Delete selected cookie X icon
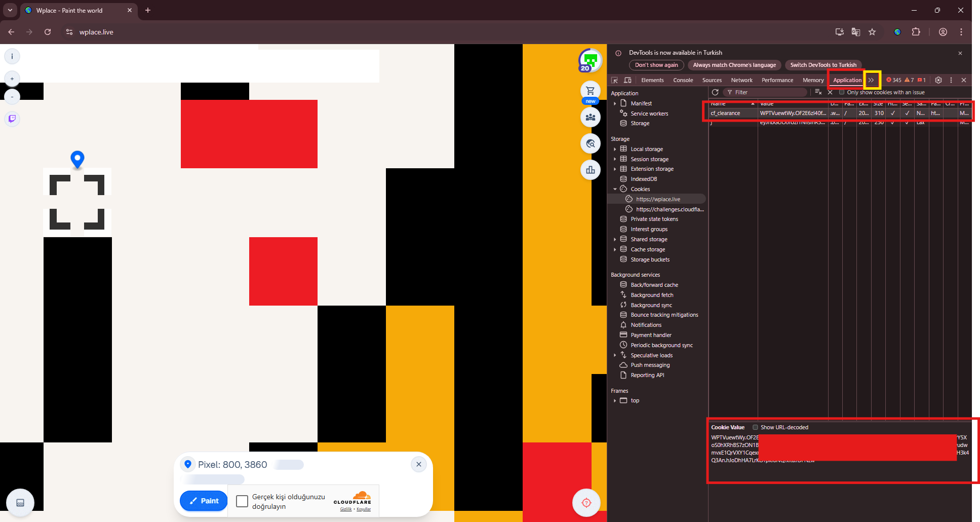 click(830, 92)
